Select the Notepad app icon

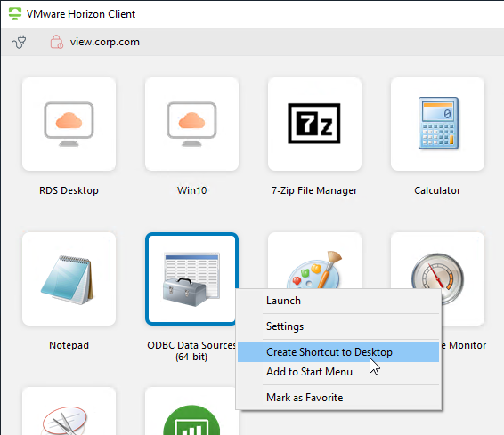[69, 278]
